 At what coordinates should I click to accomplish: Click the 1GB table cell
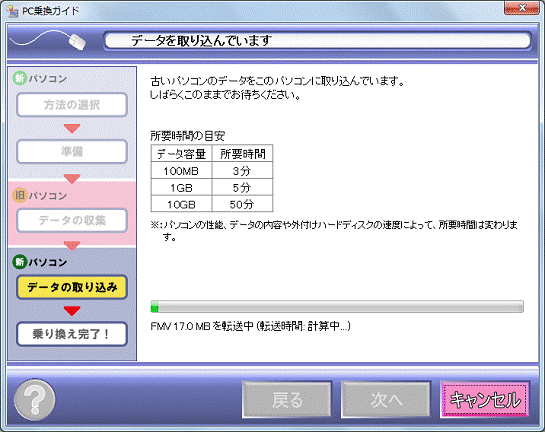[181, 188]
